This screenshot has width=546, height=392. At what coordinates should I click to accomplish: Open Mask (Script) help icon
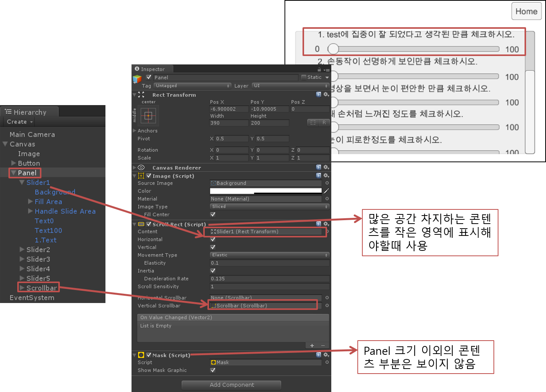(318, 355)
